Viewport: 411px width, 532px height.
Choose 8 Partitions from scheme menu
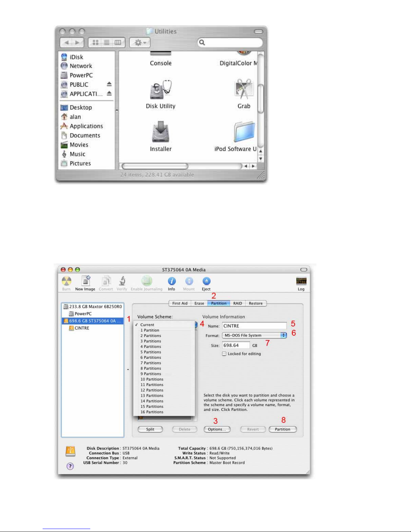click(x=164, y=369)
